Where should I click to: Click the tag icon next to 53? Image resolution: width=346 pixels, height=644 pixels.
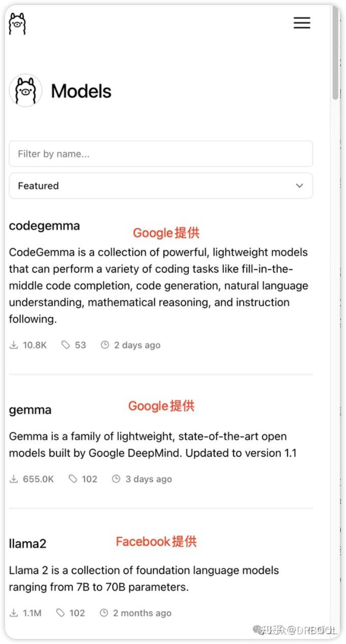(66, 345)
